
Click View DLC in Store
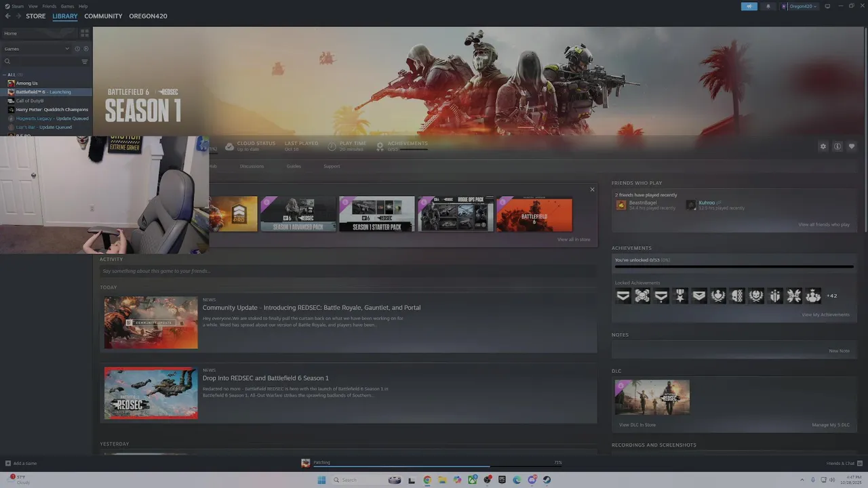637,425
